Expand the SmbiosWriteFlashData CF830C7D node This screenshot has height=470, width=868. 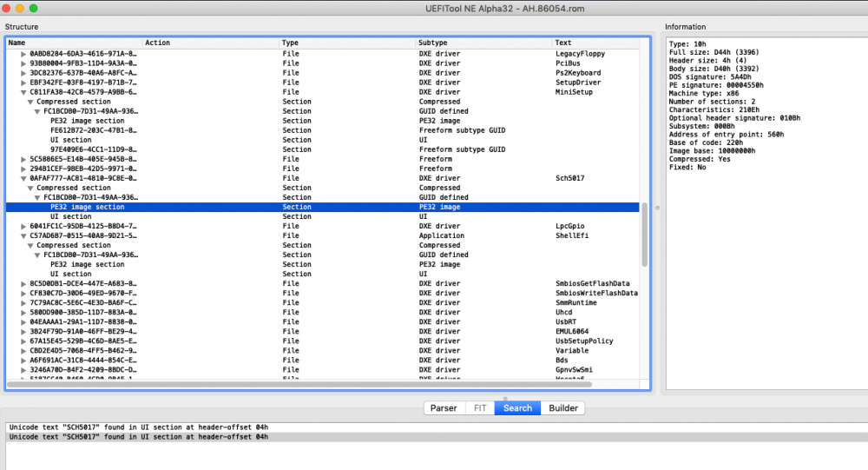tap(23, 293)
